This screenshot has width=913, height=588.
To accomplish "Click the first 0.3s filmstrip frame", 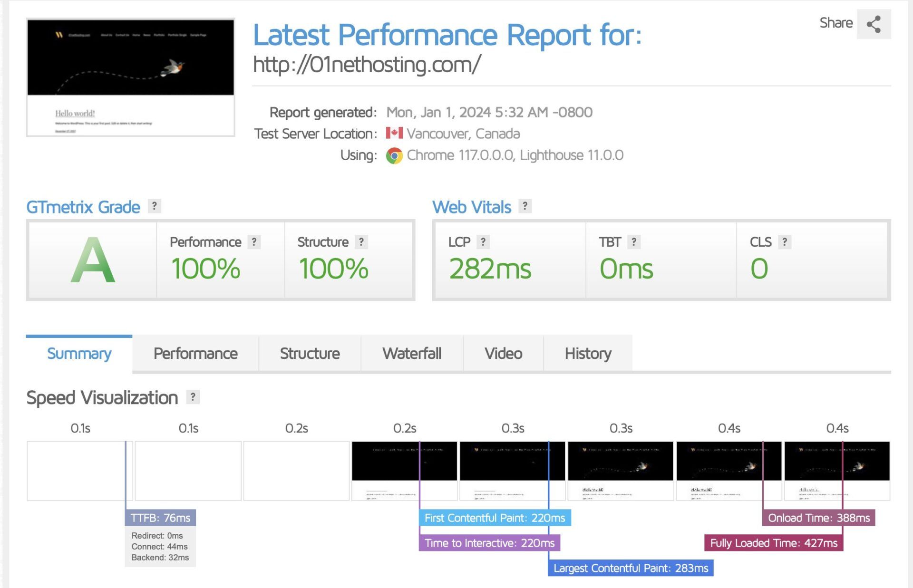I will 513,471.
